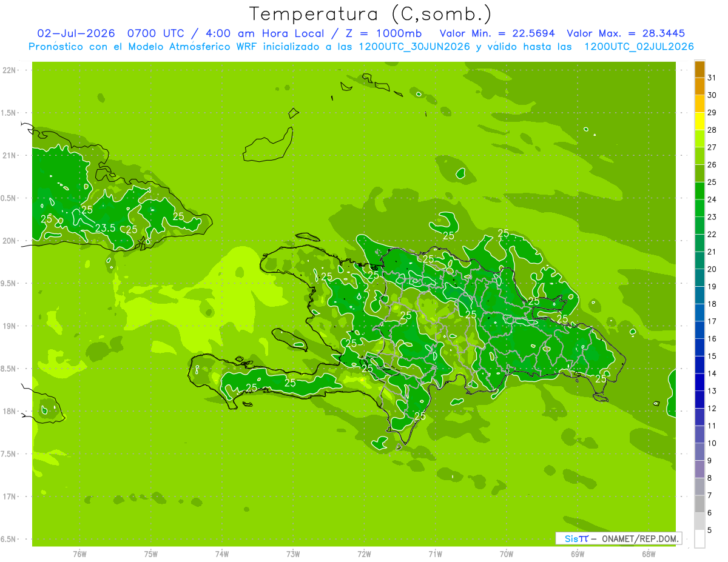Click the '18N' latitude axis label
The width and height of the screenshot is (728, 562).
coord(9,412)
